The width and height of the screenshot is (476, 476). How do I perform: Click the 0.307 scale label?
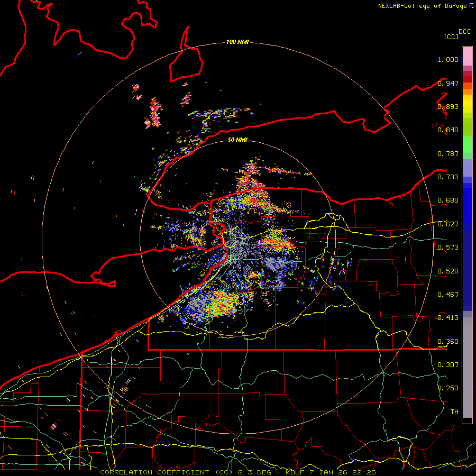(x=448, y=365)
